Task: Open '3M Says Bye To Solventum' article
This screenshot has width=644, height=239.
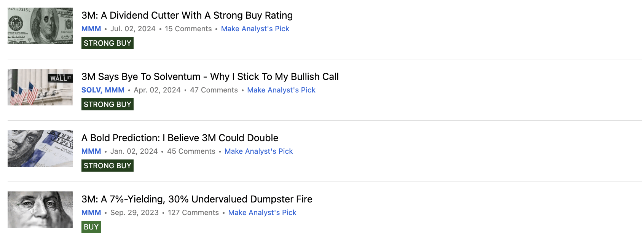Action: pos(210,77)
